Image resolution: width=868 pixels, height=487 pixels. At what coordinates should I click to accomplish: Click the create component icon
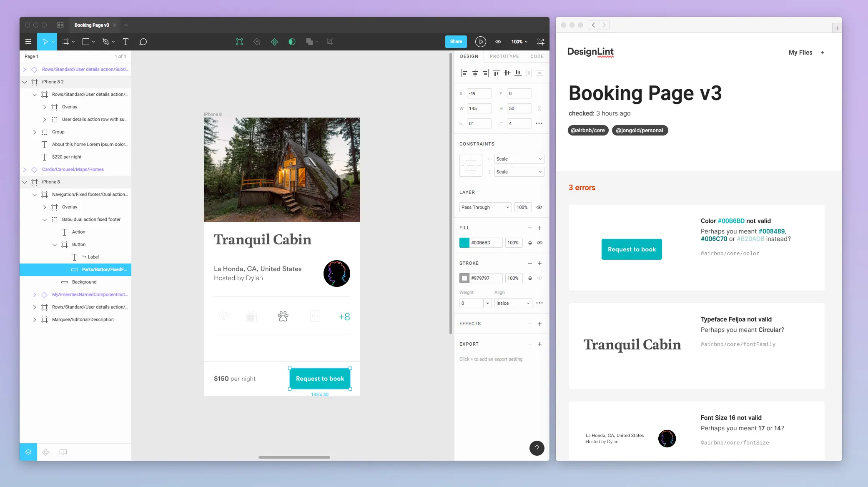pyautogui.click(x=274, y=42)
